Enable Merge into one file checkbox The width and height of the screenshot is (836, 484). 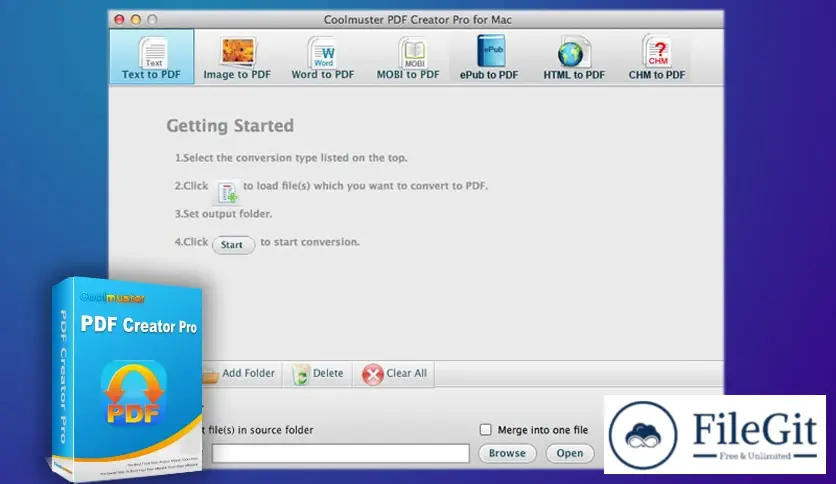click(485, 430)
